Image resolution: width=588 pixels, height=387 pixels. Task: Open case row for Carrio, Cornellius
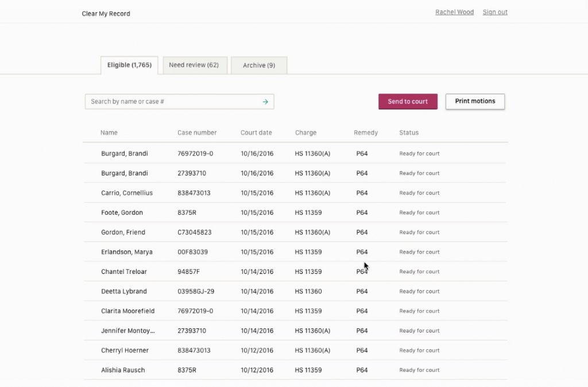(x=295, y=193)
